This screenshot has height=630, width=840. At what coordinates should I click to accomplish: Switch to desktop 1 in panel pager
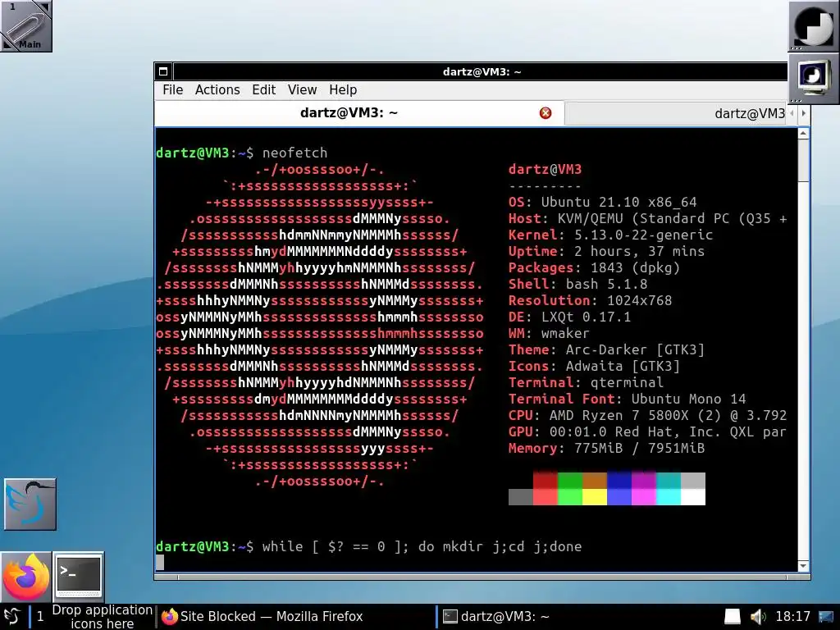tap(39, 617)
